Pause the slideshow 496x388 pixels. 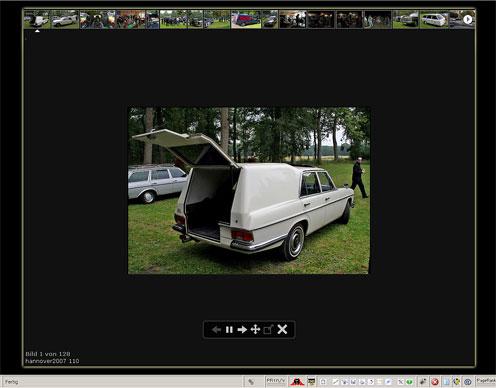[229, 330]
